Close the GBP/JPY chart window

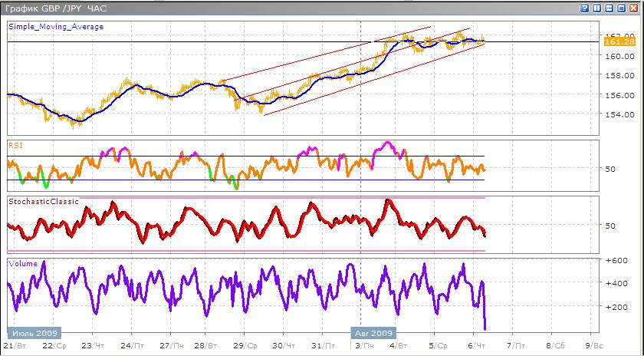(634, 8)
